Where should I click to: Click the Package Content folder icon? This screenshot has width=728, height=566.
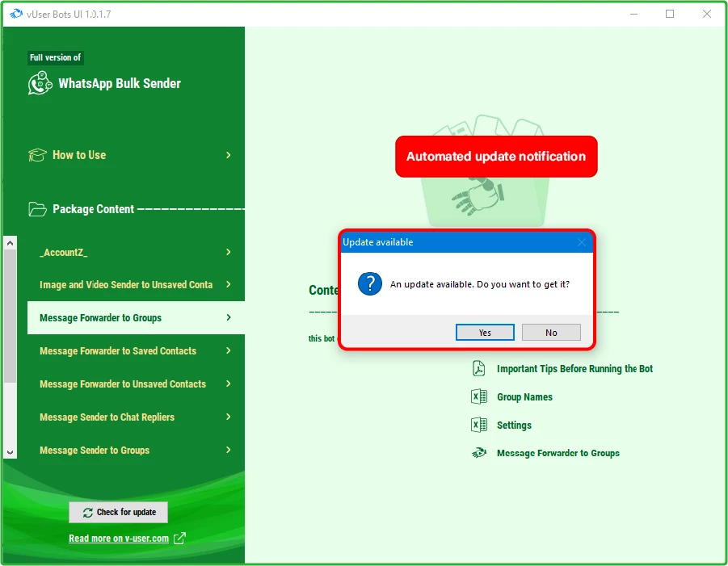37,209
